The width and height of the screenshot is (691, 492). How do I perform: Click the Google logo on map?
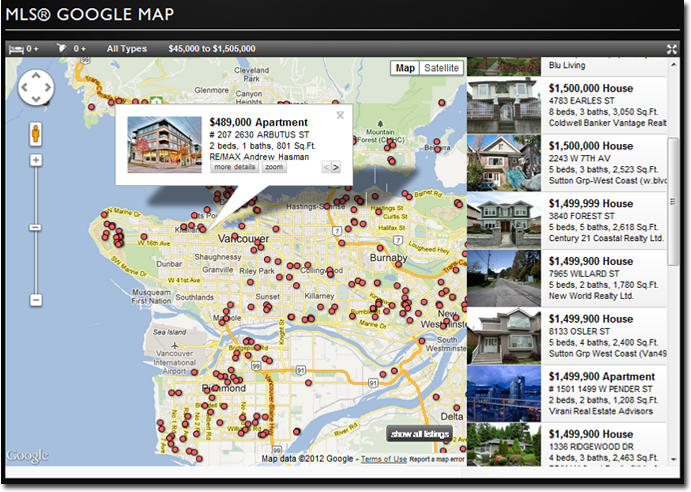tap(27, 455)
